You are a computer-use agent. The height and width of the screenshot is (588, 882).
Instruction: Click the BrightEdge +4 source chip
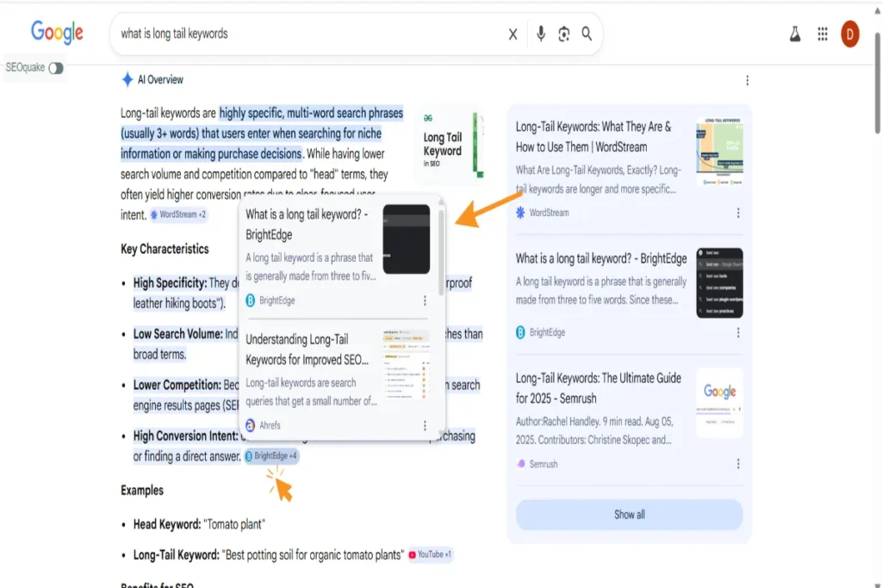coord(271,456)
